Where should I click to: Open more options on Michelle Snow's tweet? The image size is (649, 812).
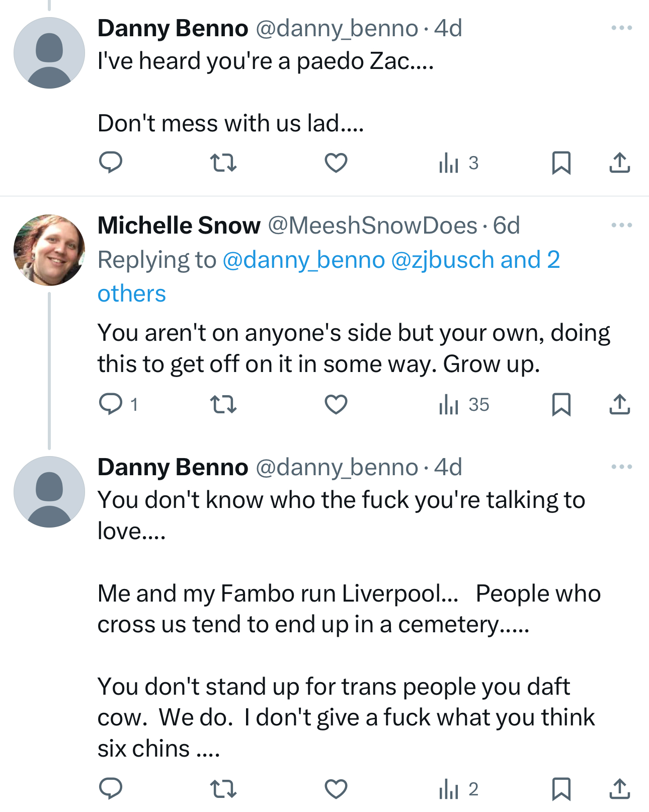(621, 226)
